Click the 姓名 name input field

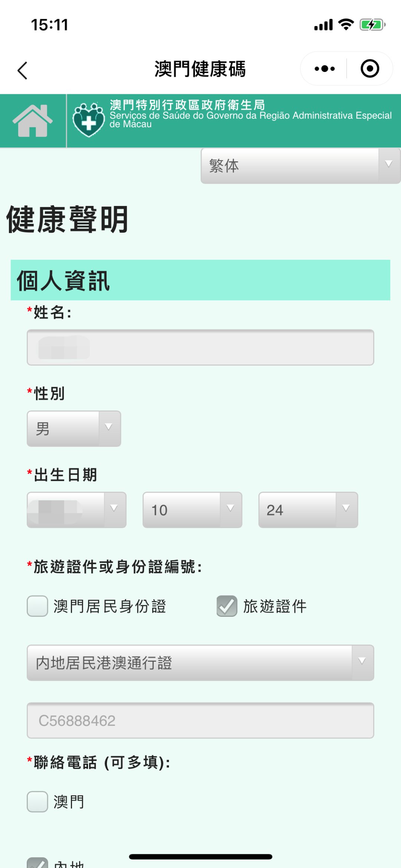coord(200,347)
